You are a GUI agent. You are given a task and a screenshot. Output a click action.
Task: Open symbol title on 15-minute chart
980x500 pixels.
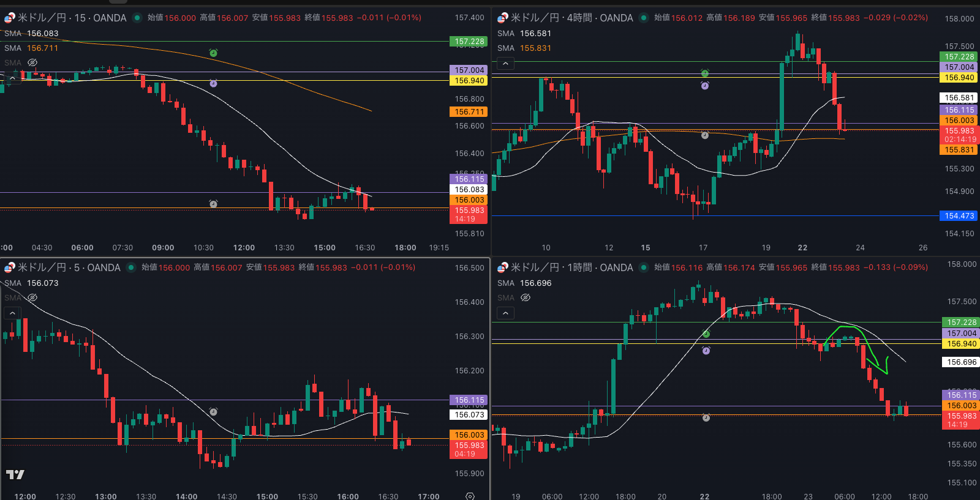click(72, 18)
